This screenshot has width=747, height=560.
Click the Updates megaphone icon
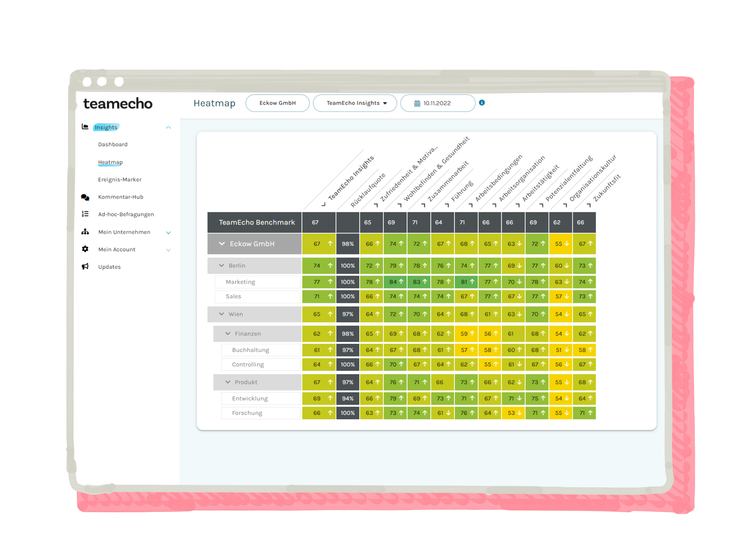point(85,267)
